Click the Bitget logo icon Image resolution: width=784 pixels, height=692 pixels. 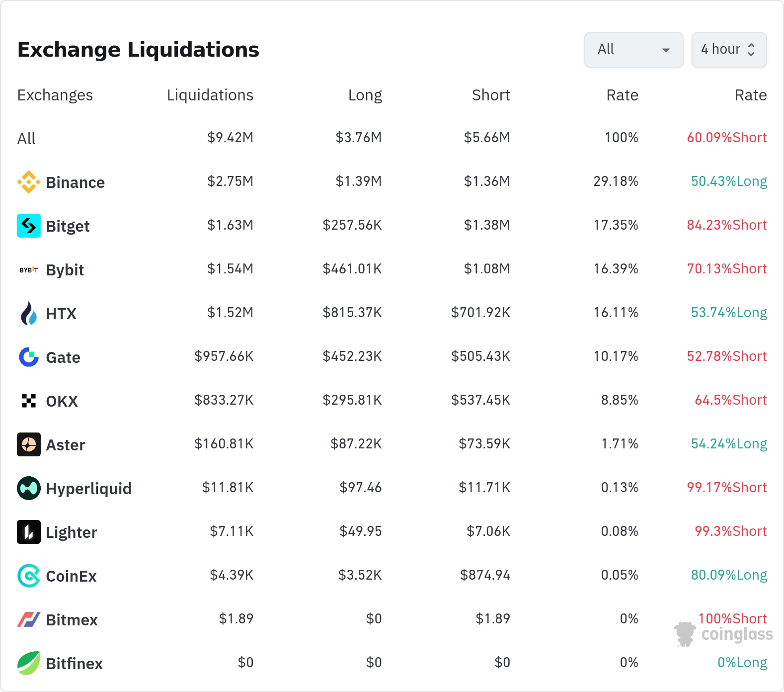[29, 226]
